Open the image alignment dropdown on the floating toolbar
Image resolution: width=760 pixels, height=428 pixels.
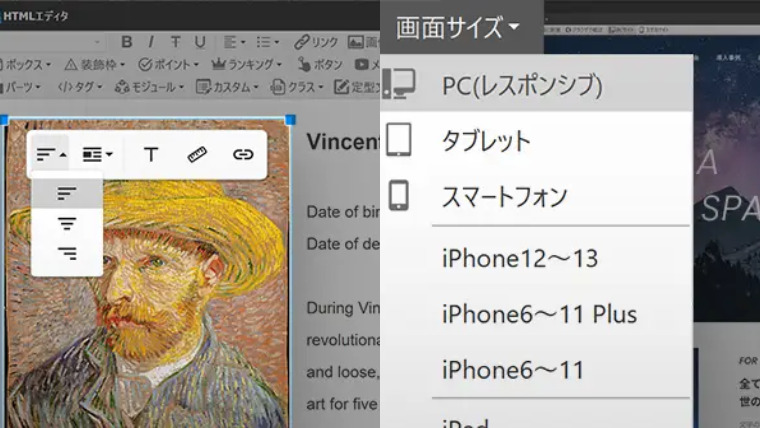[x=51, y=155]
